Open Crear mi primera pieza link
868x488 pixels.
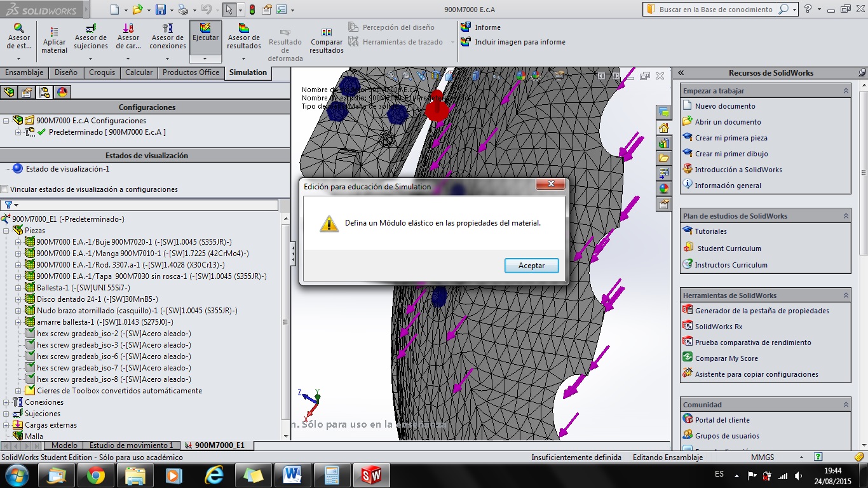pyautogui.click(x=731, y=138)
